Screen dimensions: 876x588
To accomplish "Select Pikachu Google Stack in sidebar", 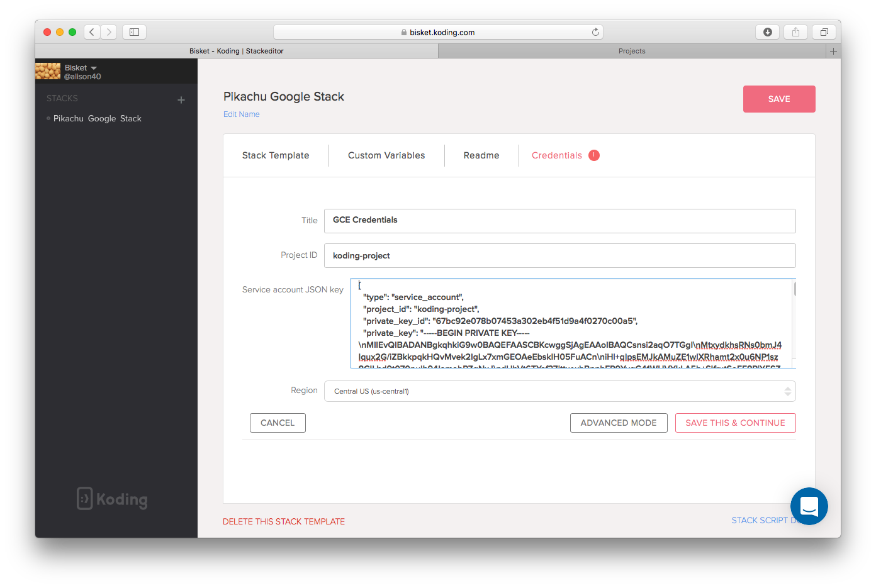I will tap(98, 118).
